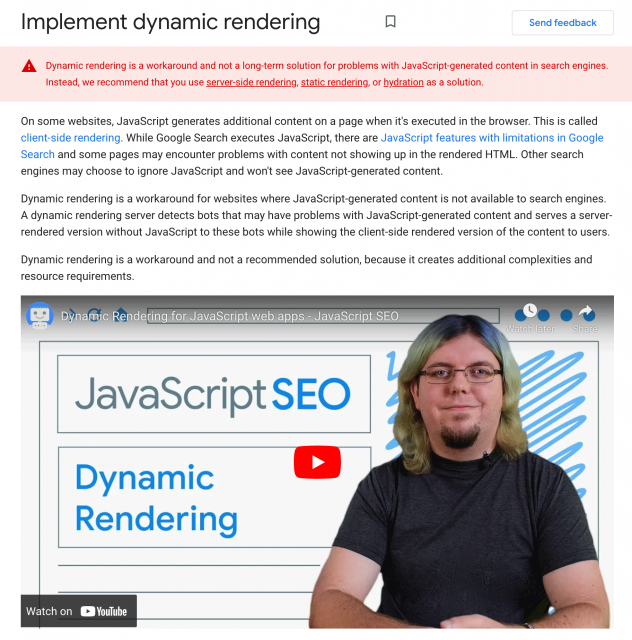This screenshot has height=640, width=632.
Task: Open the client-side rendering link
Action: tap(71, 138)
